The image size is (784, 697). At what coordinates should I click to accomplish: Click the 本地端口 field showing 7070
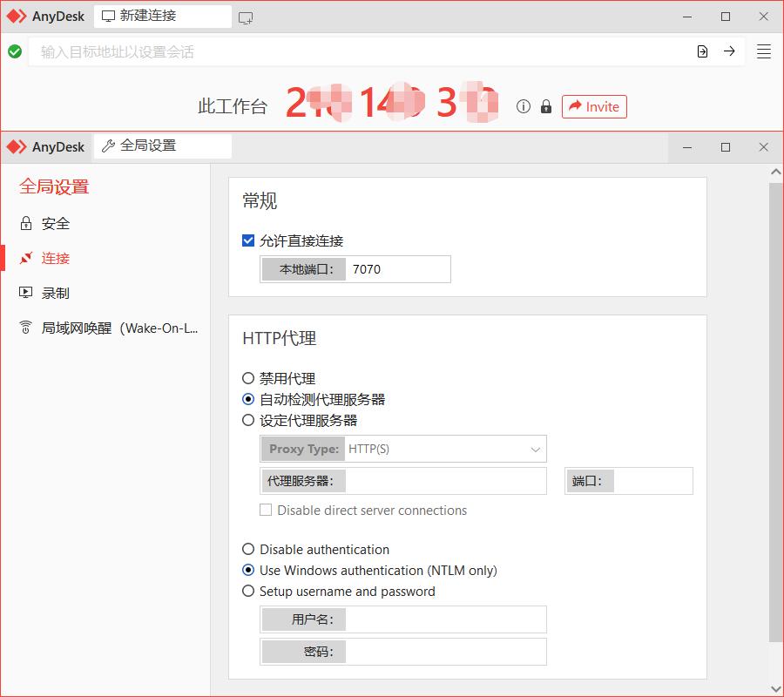tap(401, 269)
